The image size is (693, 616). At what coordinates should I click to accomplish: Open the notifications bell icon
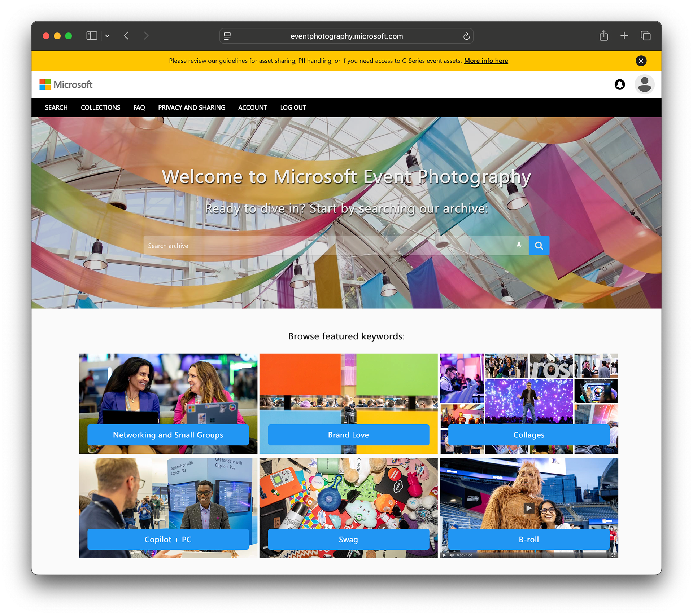coord(620,84)
